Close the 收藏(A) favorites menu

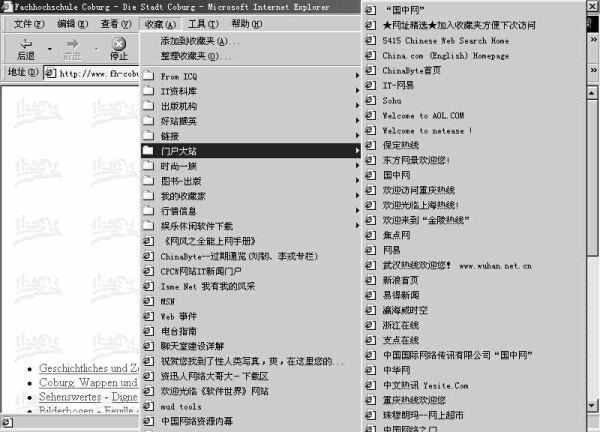pyautogui.click(x=160, y=24)
